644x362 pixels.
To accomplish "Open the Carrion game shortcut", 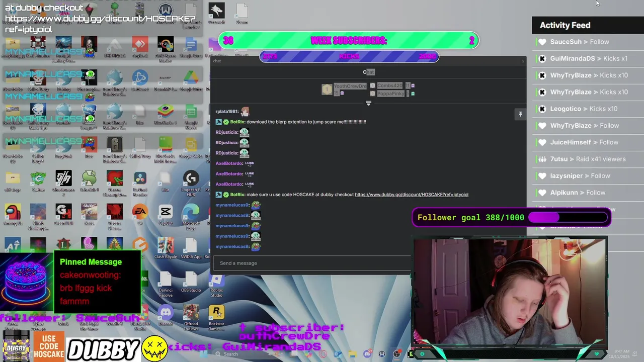I will point(38,182).
